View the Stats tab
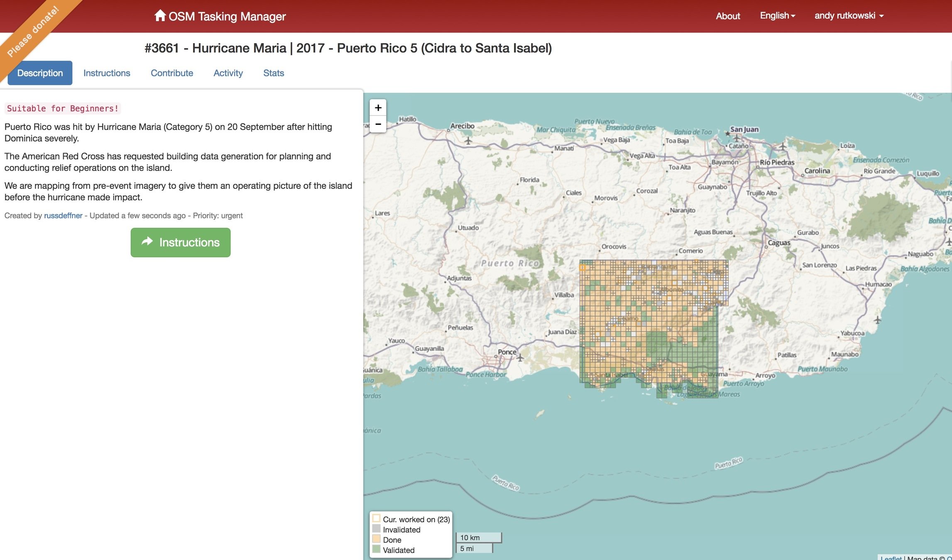This screenshot has height=560, width=952. tap(274, 73)
